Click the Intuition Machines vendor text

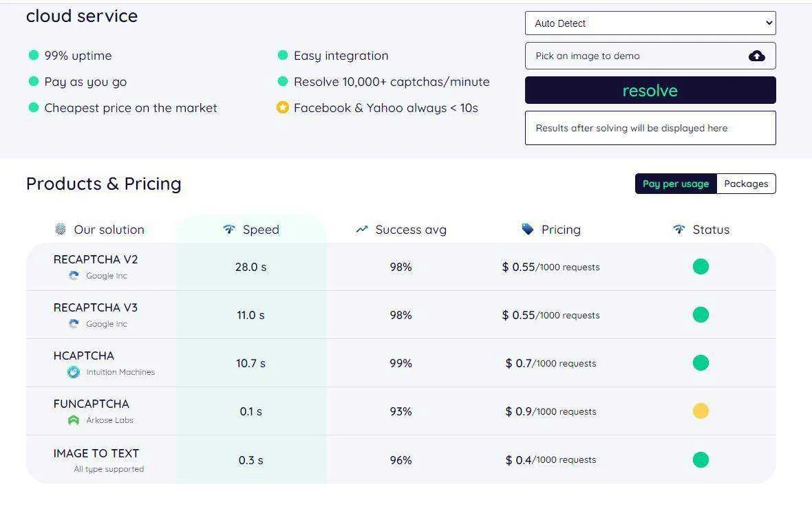click(120, 372)
